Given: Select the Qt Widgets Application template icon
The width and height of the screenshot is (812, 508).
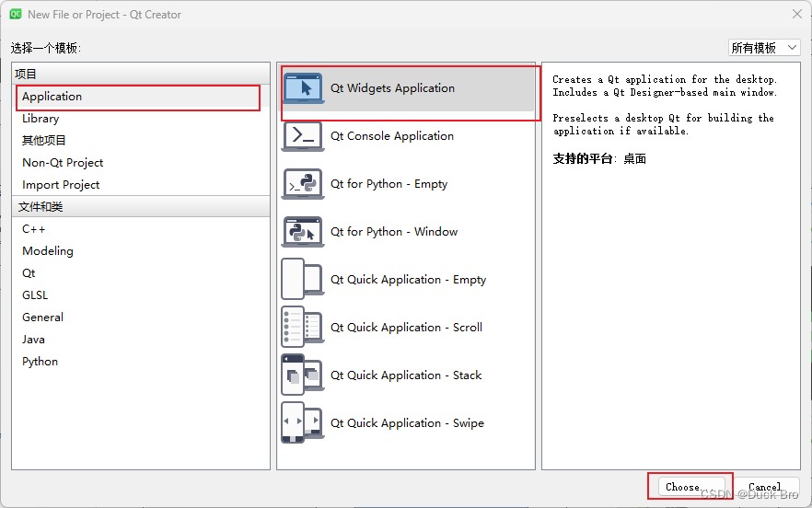Looking at the screenshot, I should (x=303, y=88).
